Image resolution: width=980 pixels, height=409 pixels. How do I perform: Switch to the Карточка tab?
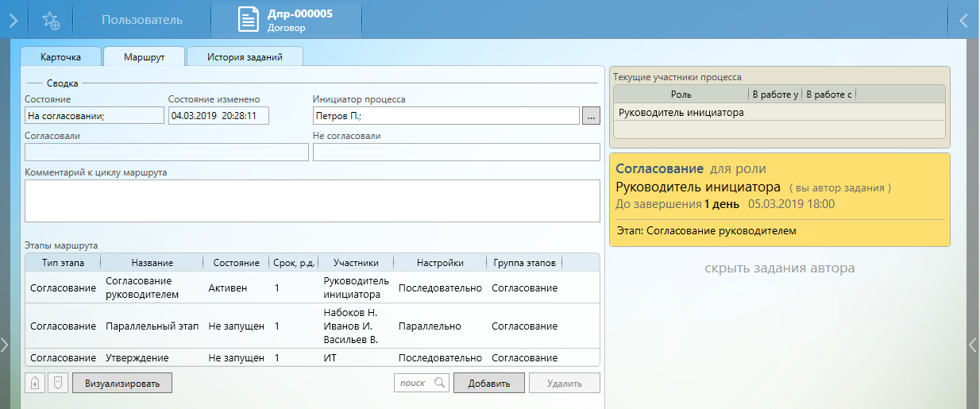point(60,57)
